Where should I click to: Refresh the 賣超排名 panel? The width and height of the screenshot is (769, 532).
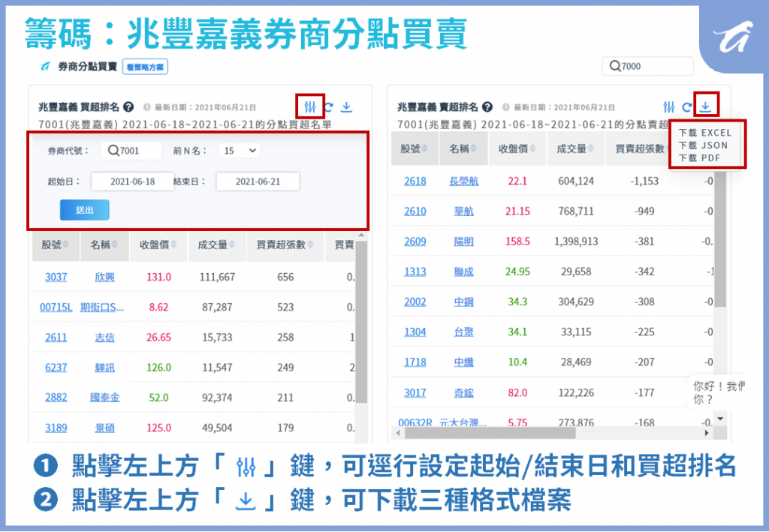point(687,107)
